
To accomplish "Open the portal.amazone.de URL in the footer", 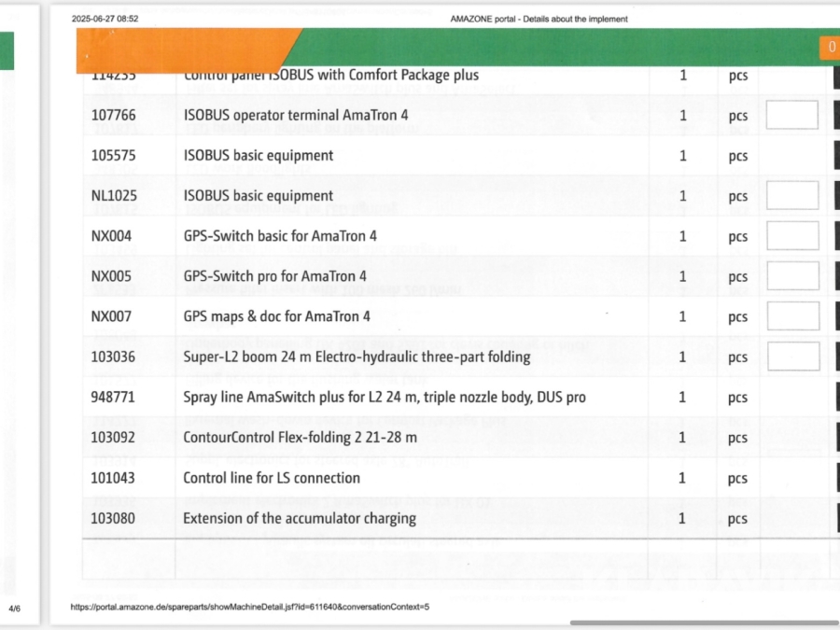I will tap(249, 607).
